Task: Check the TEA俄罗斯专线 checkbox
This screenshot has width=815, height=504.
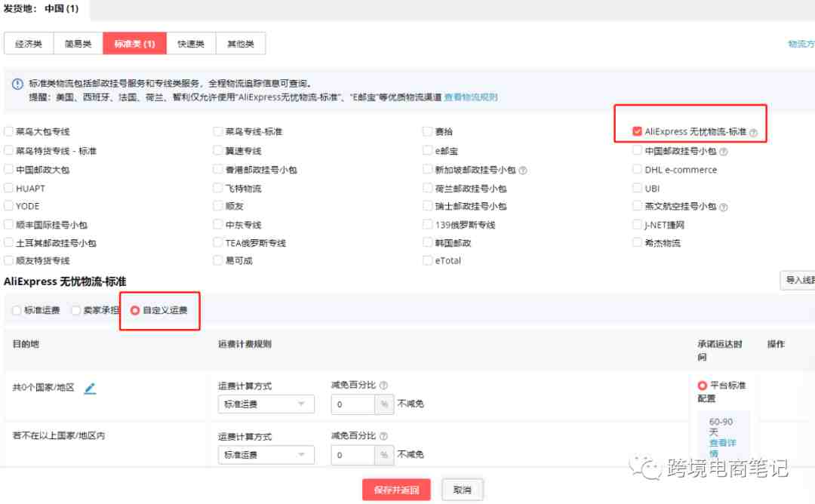Action: click(218, 243)
